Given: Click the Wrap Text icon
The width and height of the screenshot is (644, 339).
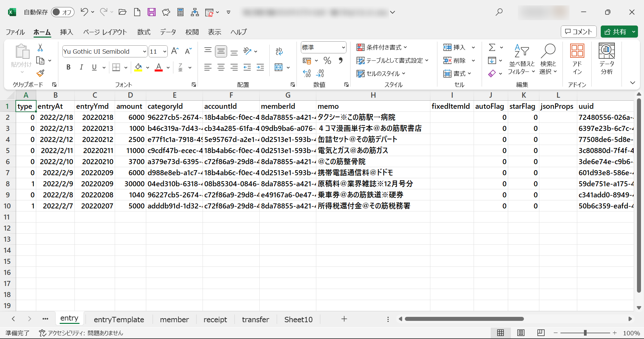Looking at the screenshot, I should point(279,51).
